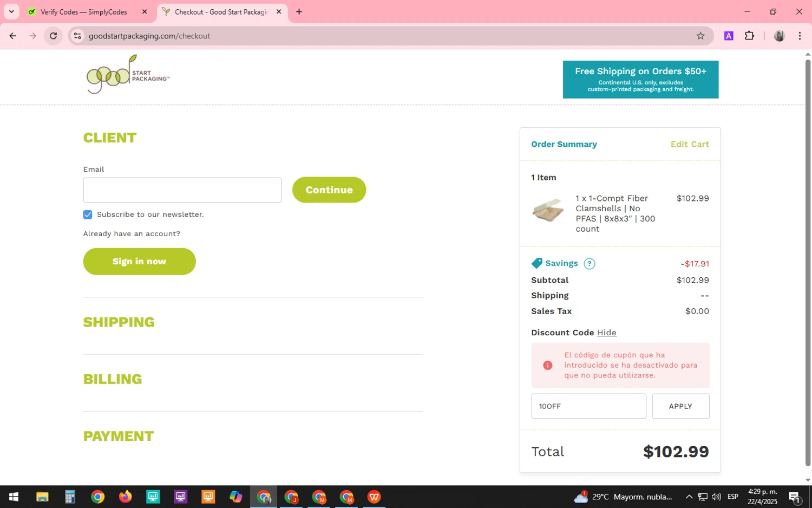Click the browser forward arrow

pos(33,36)
